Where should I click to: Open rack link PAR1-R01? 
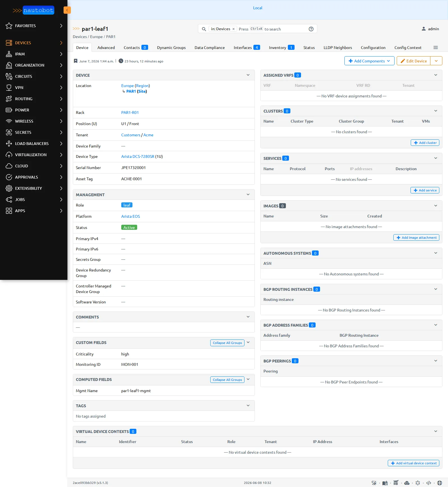[x=130, y=113]
